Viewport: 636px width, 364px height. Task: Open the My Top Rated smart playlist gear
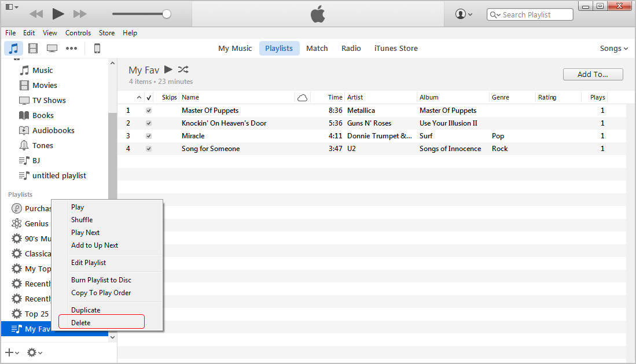(17, 269)
